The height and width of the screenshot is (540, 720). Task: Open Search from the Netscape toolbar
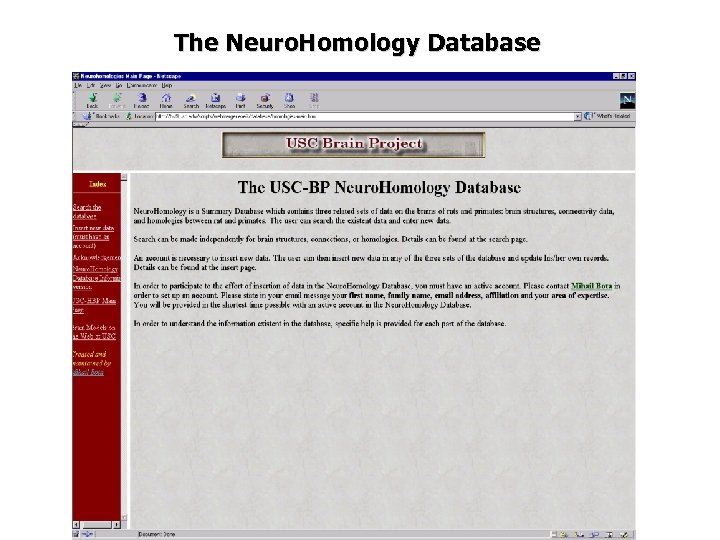coord(191,101)
